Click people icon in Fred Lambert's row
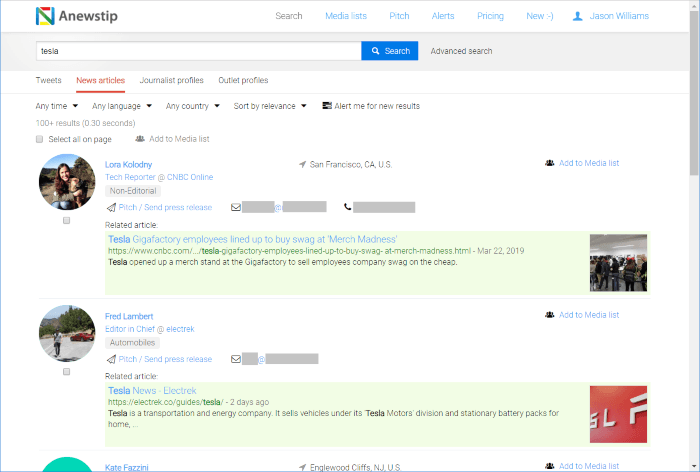This screenshot has width=700, height=472. pos(550,315)
